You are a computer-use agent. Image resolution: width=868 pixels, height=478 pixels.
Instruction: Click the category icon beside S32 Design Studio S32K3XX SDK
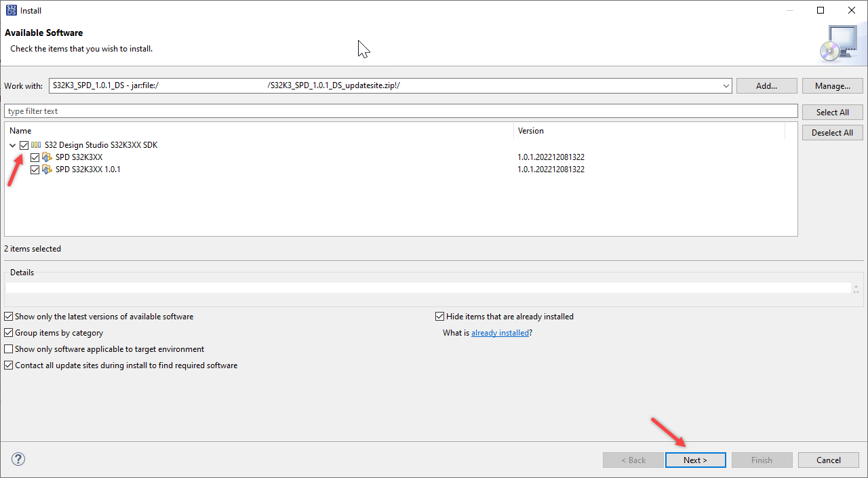(36, 145)
